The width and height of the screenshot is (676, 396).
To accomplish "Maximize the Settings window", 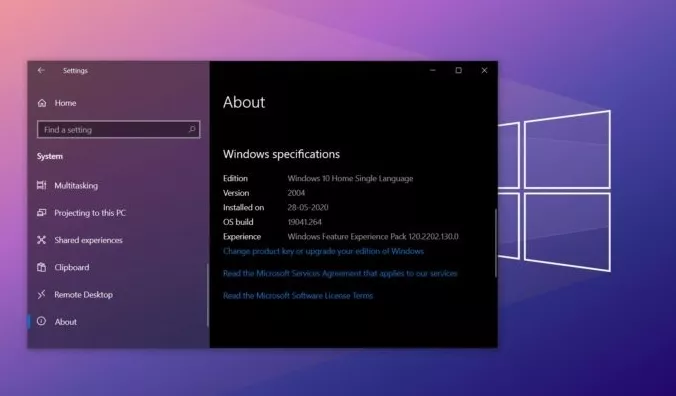I will tap(458, 70).
